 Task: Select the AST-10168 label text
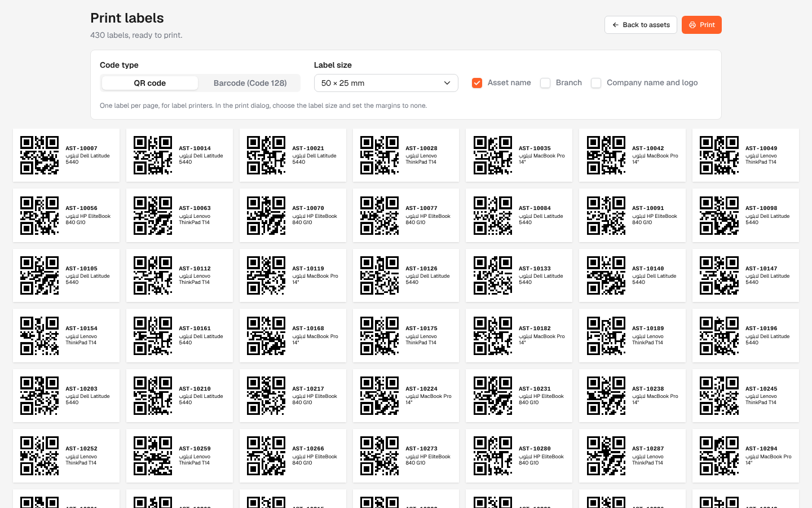click(x=308, y=329)
